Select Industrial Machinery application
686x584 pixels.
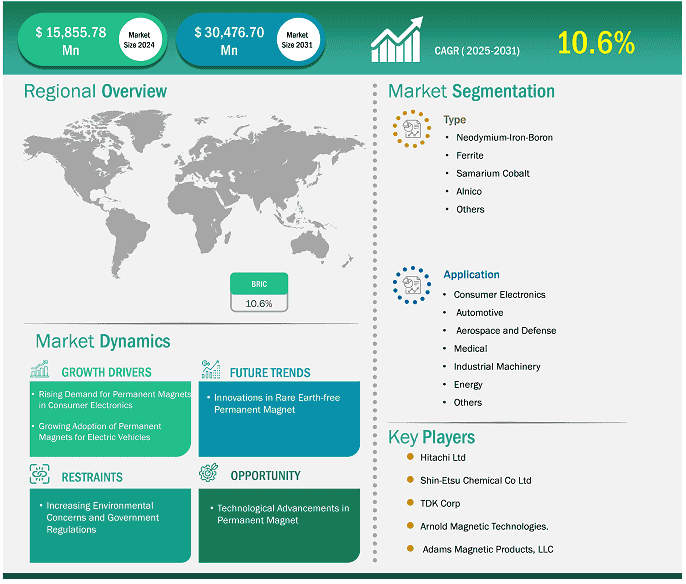[x=497, y=366]
